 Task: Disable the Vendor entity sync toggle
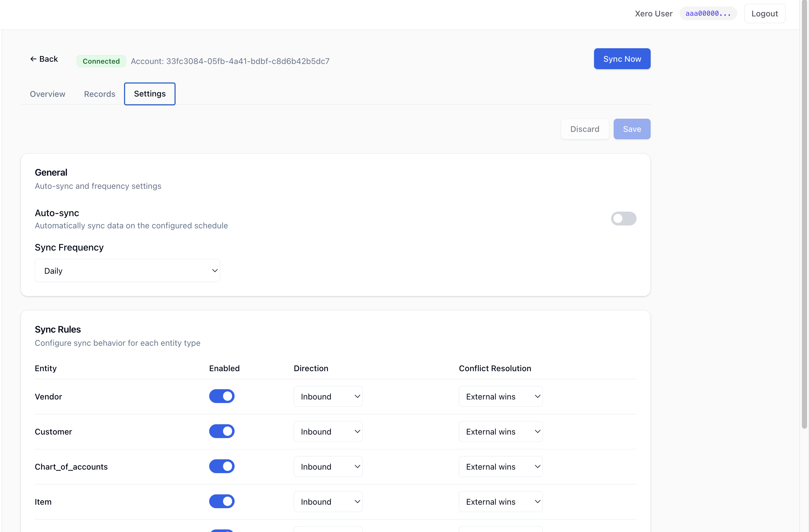(222, 396)
